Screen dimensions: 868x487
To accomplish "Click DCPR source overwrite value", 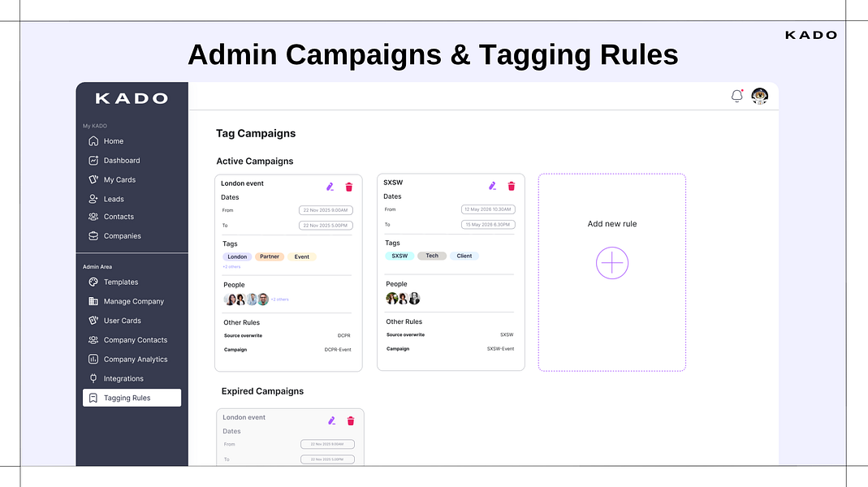I will click(343, 336).
